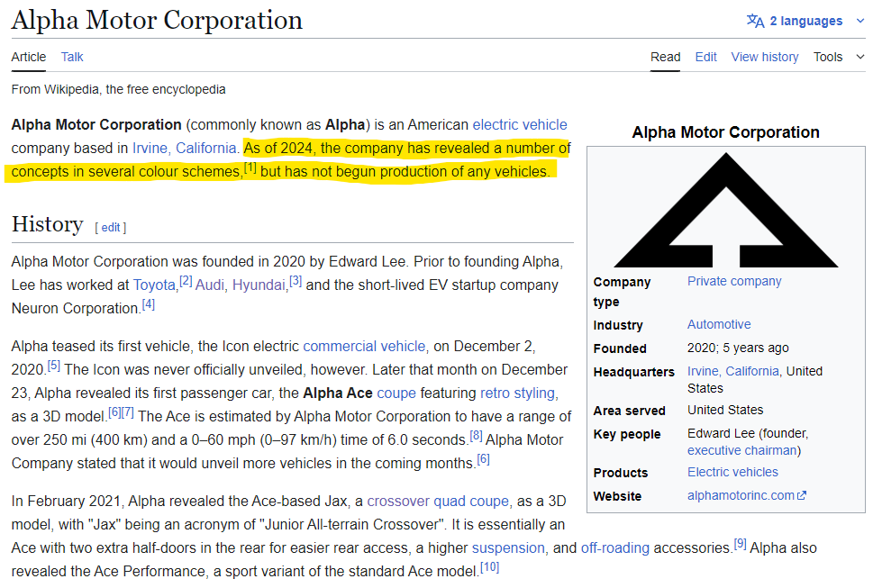
Task: Switch to the Article tab
Action: [x=29, y=57]
